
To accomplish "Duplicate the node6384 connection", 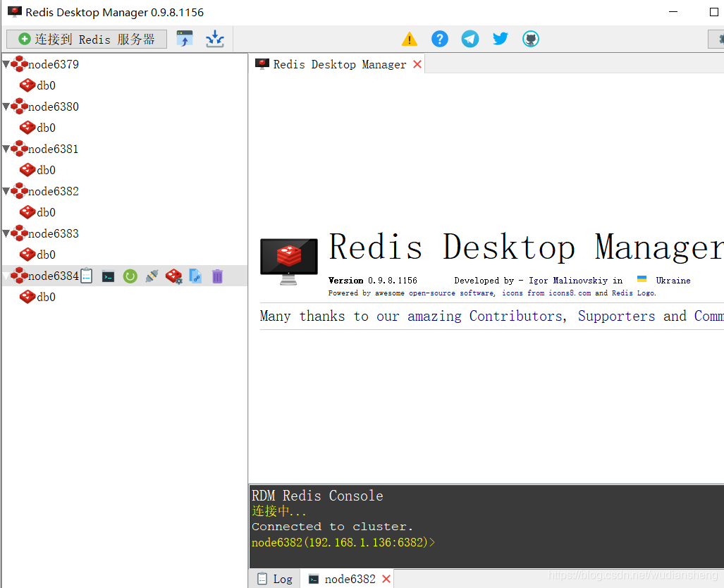I will click(x=195, y=276).
